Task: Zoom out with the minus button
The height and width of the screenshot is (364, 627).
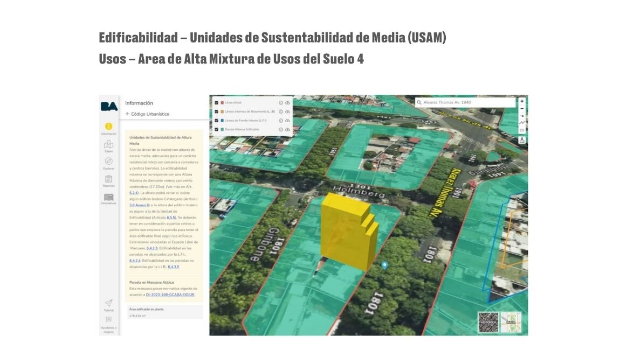Action: [522, 109]
